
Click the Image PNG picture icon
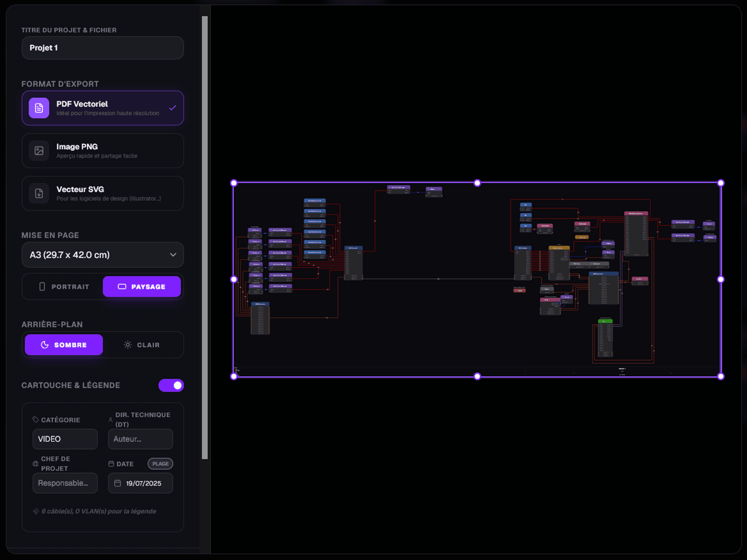coord(39,151)
